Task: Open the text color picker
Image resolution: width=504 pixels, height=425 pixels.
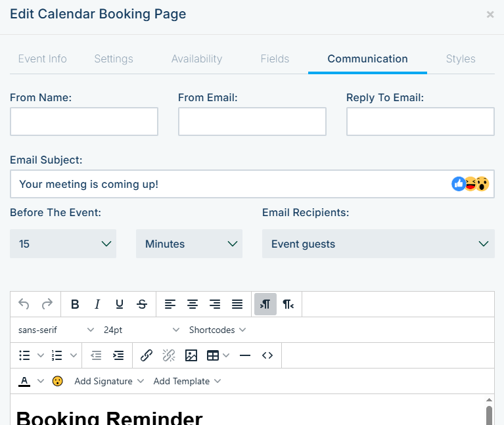Action: tap(24, 381)
